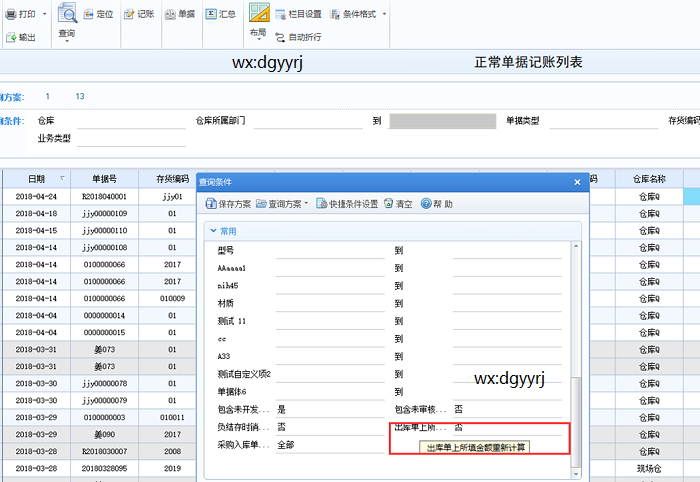
Task: Click the 定位 locate icon
Action: pos(88,14)
